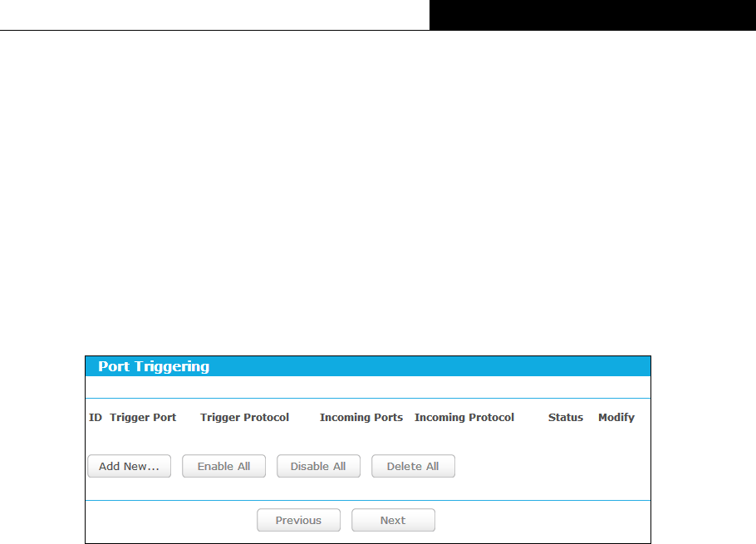Click the Trigger Protocol column header
Viewport: 756px width, 544px height.
click(x=244, y=417)
